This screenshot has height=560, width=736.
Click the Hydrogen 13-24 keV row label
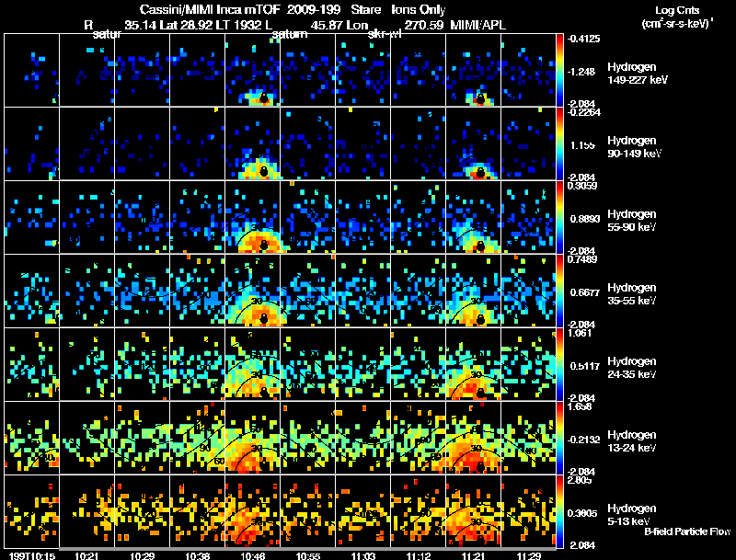coord(632,441)
